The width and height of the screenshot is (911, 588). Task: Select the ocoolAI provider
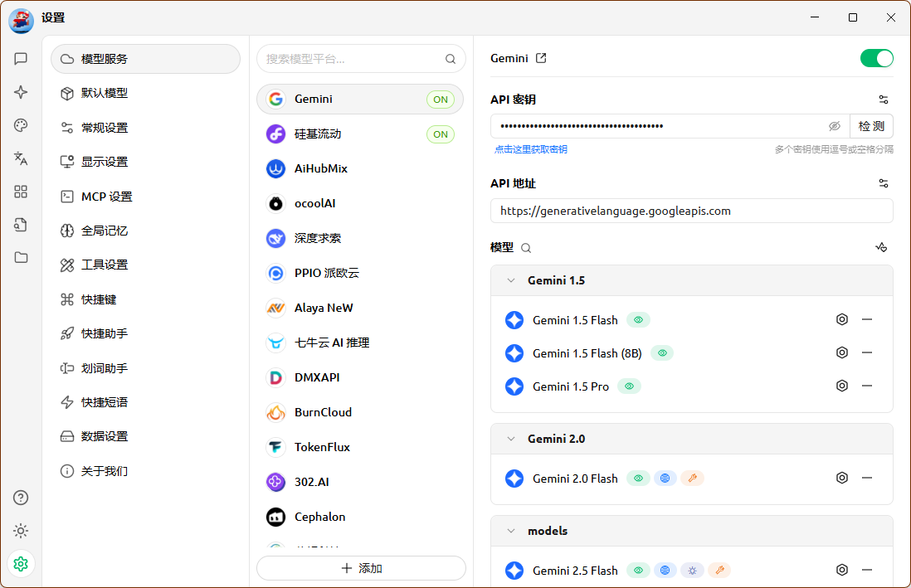point(360,203)
